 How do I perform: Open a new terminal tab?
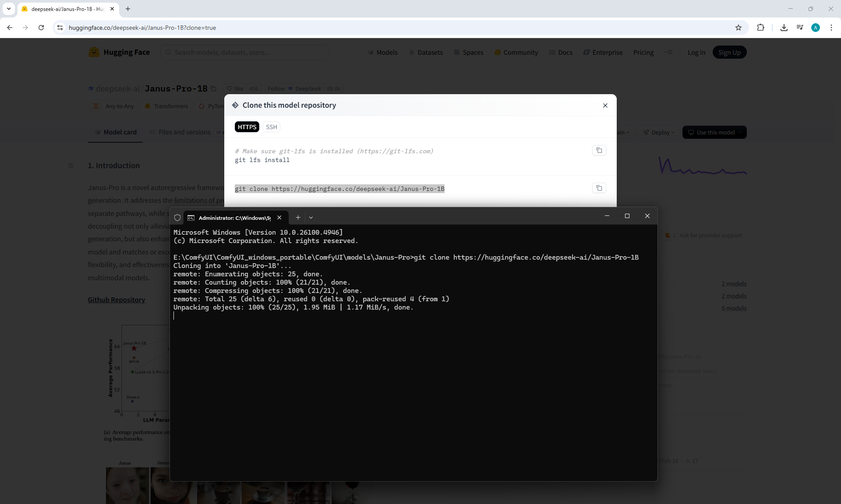coord(298,218)
